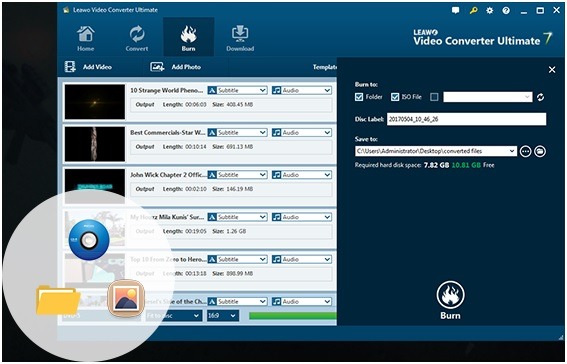The image size is (567, 364).
Task: Expand the Save to path dropdown
Action: (x=512, y=151)
